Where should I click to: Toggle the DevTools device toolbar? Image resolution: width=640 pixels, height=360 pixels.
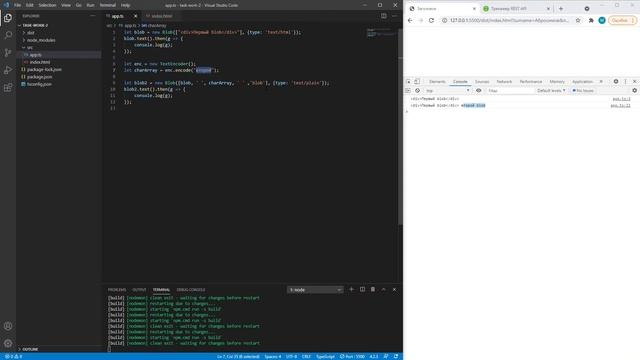(x=417, y=82)
